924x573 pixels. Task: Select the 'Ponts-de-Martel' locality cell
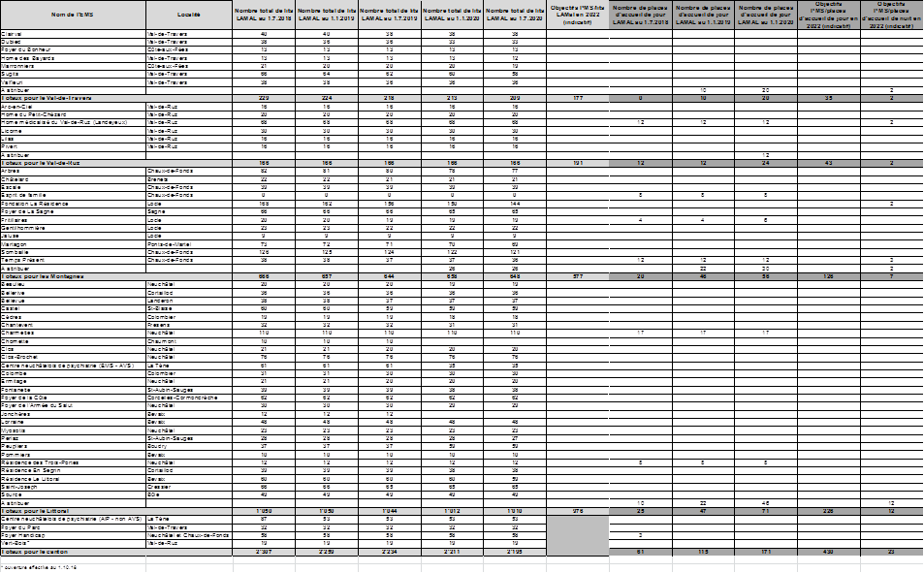[167, 243]
